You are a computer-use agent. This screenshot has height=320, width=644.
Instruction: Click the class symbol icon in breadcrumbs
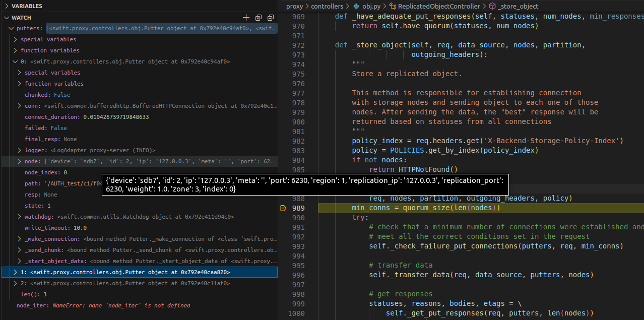(393, 7)
